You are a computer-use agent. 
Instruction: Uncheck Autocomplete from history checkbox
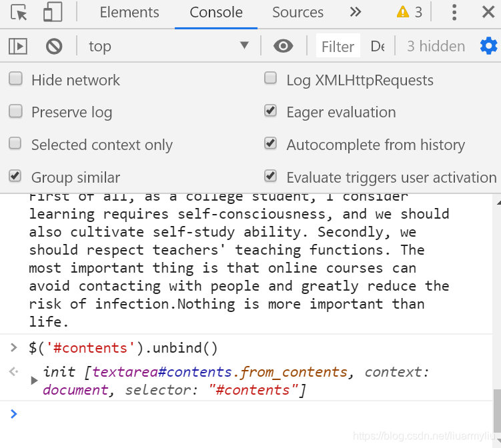pyautogui.click(x=270, y=144)
